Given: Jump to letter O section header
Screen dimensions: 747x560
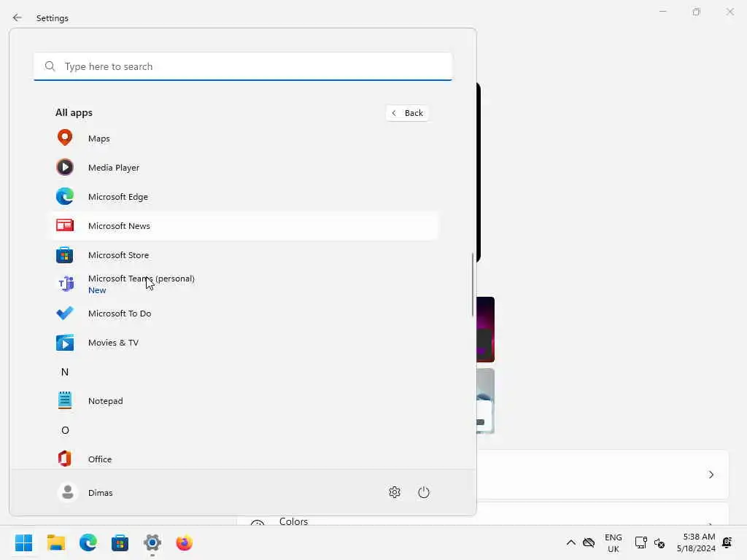Looking at the screenshot, I should (65, 430).
